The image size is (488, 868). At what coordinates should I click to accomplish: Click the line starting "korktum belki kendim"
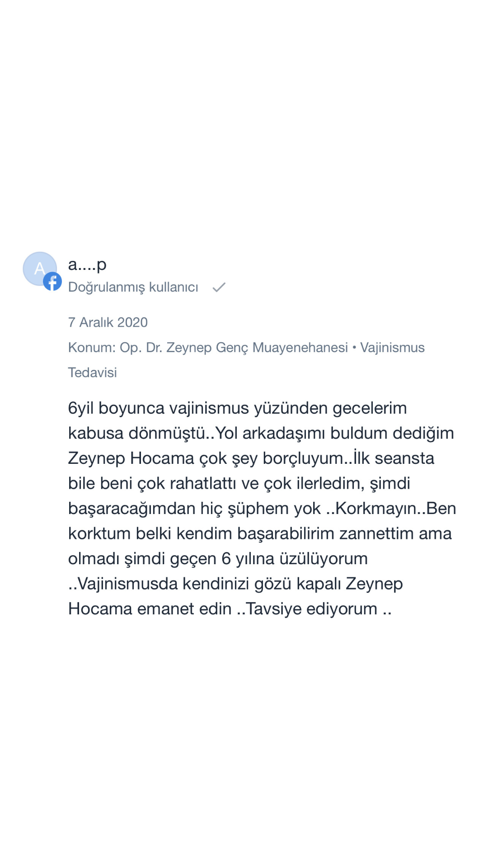[260, 533]
